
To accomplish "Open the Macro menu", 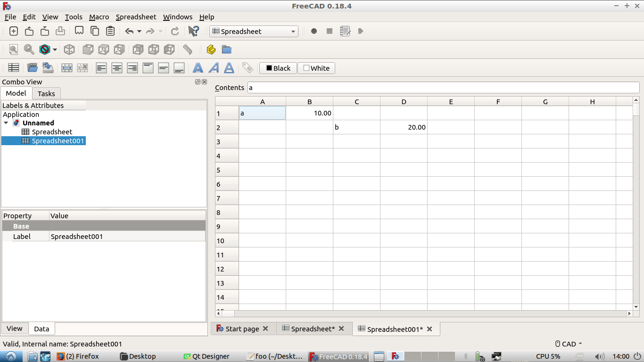I will [x=99, y=17].
